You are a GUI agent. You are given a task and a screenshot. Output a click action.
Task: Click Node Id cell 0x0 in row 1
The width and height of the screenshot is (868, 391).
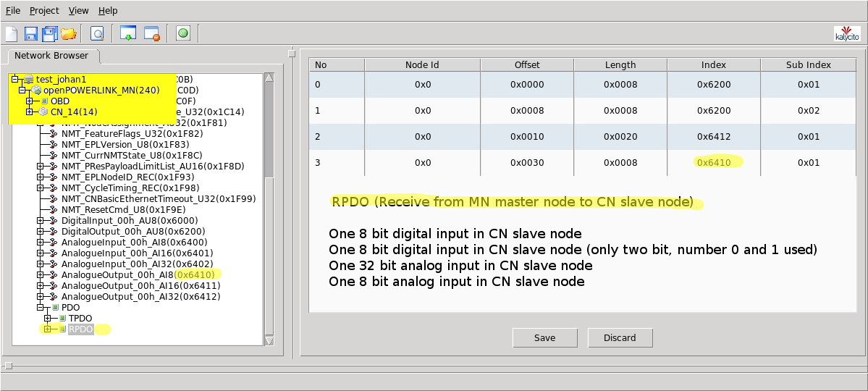coord(422,111)
